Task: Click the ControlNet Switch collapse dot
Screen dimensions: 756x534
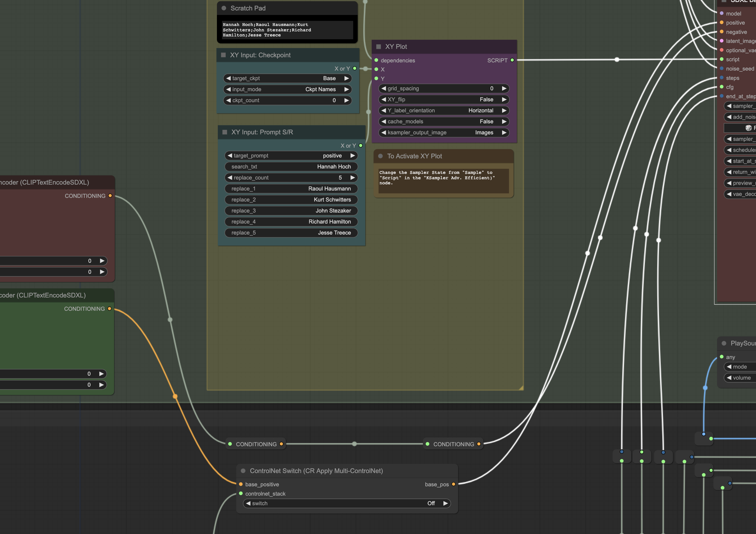Action: tap(243, 471)
